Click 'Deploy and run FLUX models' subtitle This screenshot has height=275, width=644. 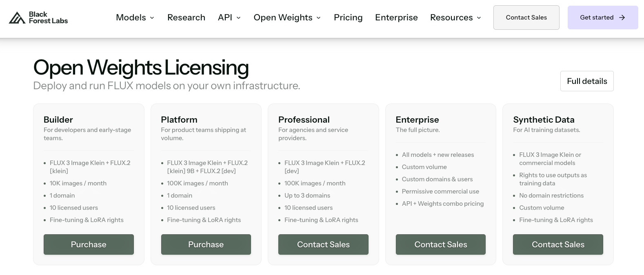pyautogui.click(x=167, y=86)
